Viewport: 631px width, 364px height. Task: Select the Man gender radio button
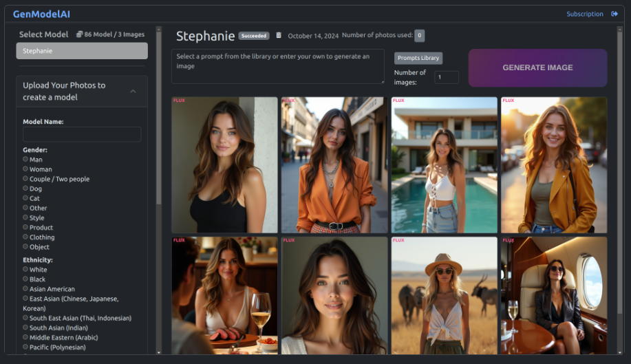coord(25,159)
